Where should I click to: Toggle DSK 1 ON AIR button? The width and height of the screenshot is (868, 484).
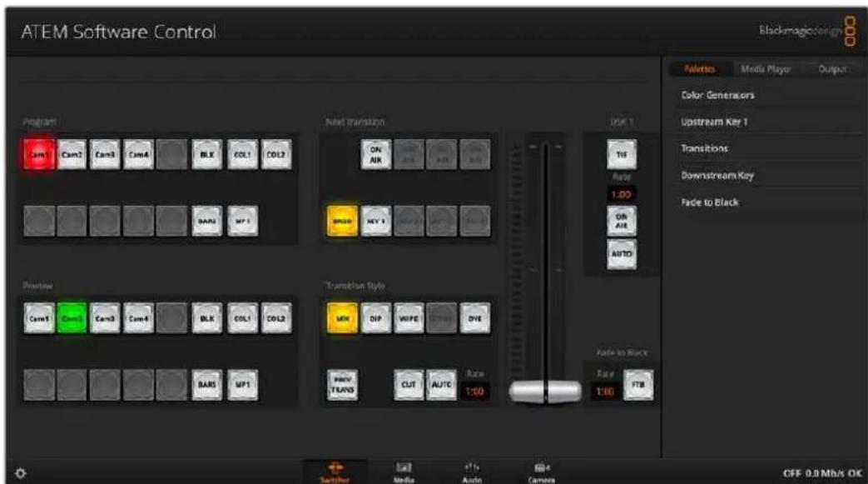coord(622,221)
